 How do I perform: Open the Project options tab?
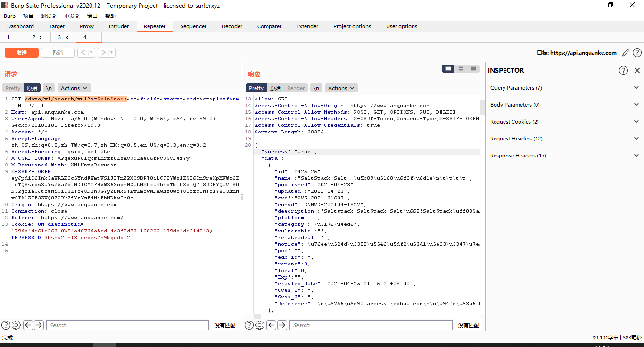352,26
